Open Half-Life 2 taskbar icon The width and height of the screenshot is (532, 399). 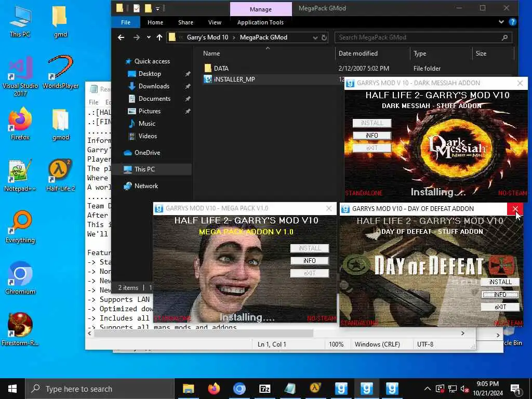click(315, 389)
